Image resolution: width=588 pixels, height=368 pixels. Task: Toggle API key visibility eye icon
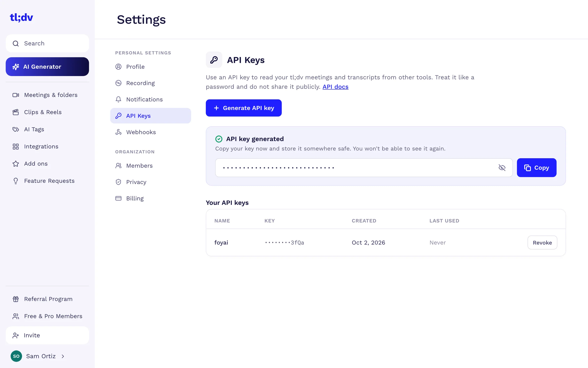pos(502,168)
